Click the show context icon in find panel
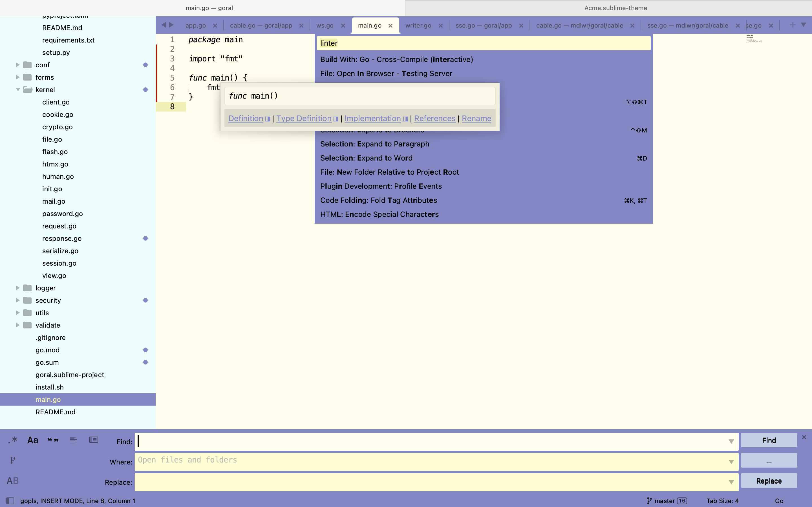This screenshot has height=507, width=812. point(93,440)
